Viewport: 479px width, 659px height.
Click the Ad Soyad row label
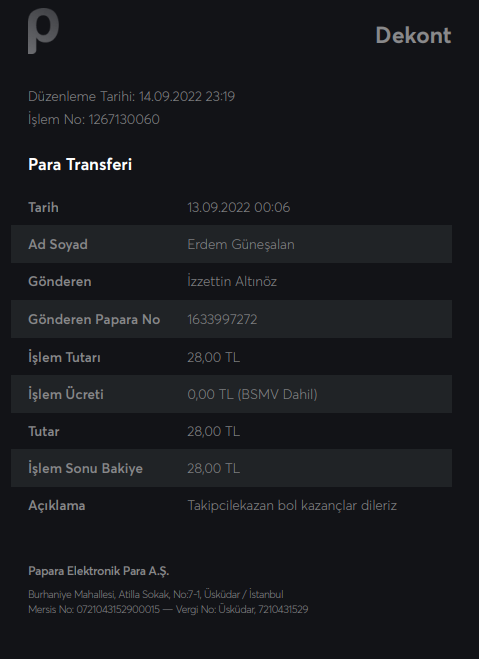click(58, 244)
